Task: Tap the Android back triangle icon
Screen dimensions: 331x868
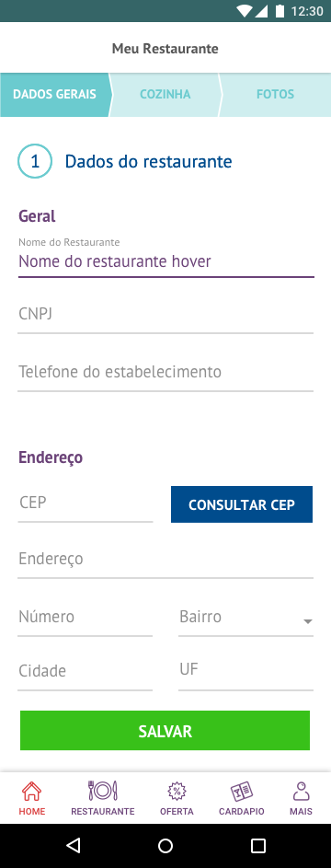Action: (73, 845)
